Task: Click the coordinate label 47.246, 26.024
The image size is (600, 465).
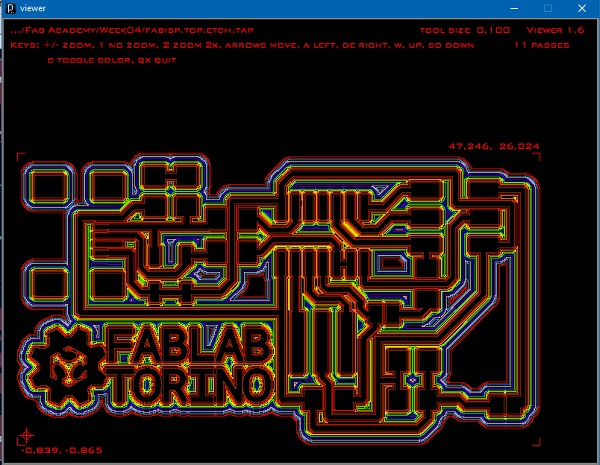Action: click(494, 146)
